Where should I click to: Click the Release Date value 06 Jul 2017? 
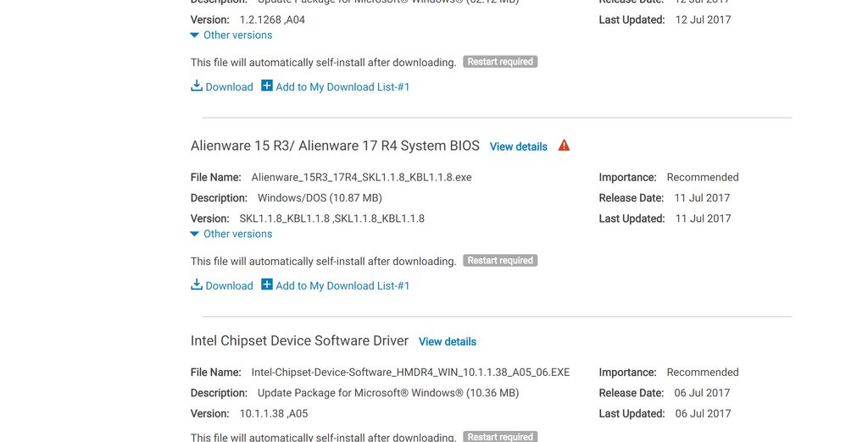[702, 394]
